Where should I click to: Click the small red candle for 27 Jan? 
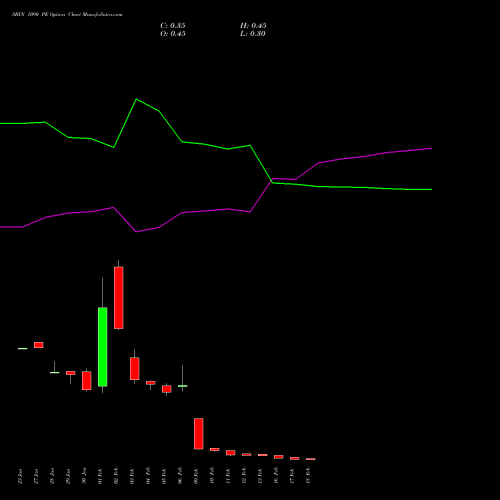click(x=39, y=345)
